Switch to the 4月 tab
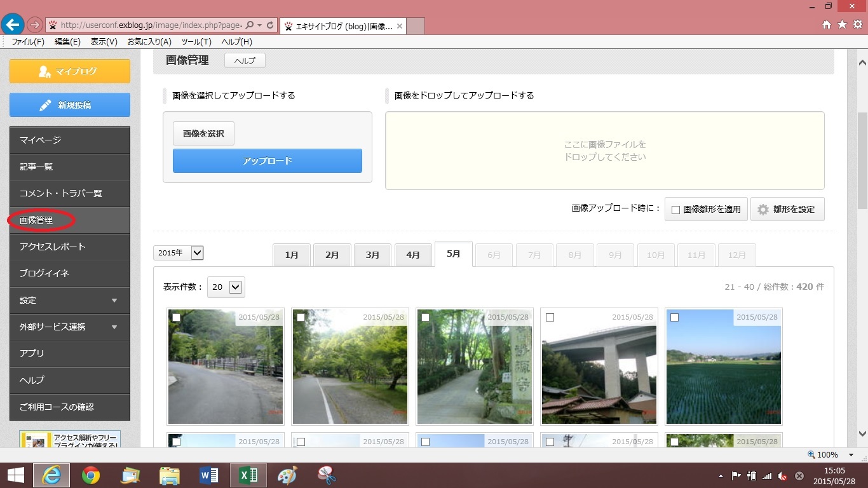Screen dimensions: 868x488 413,255
